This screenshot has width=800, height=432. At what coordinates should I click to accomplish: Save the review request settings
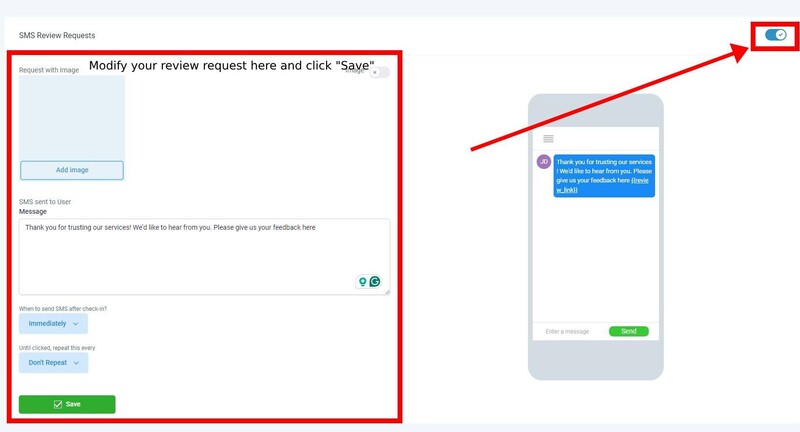tap(67, 404)
